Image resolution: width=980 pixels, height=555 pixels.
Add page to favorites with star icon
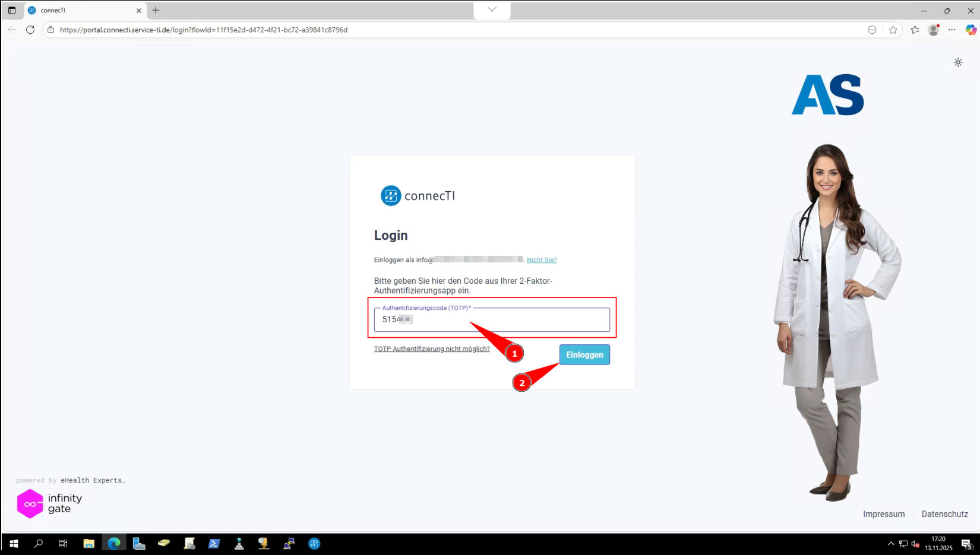click(x=893, y=30)
